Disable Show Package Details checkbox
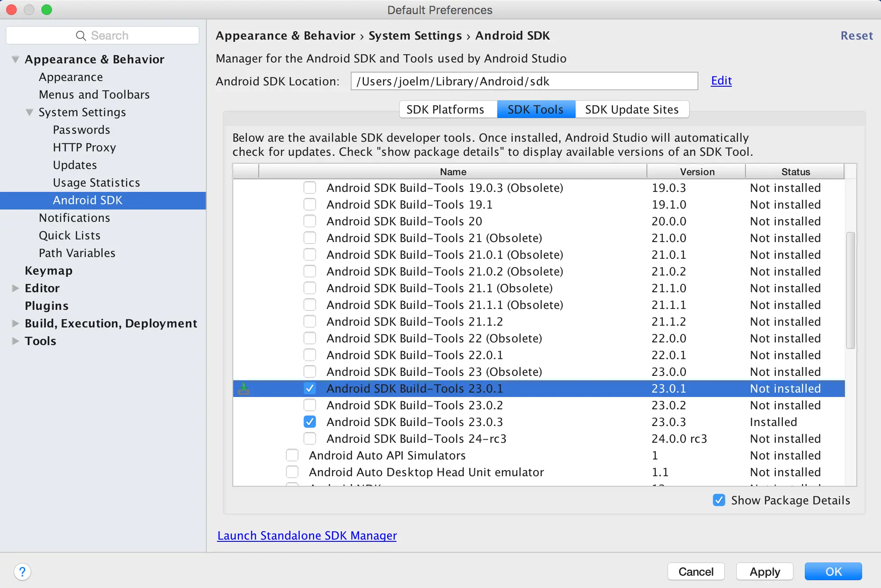The image size is (881, 588). click(719, 500)
